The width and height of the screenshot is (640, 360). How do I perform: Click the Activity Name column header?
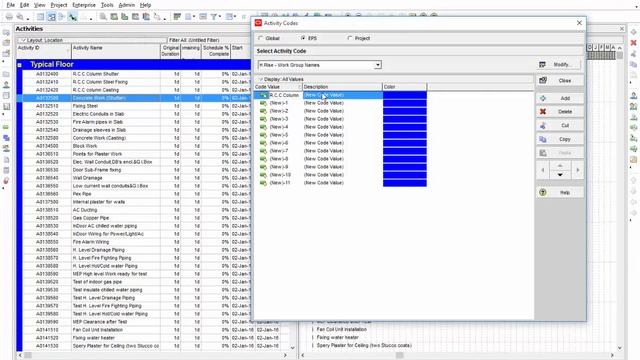[116, 51]
